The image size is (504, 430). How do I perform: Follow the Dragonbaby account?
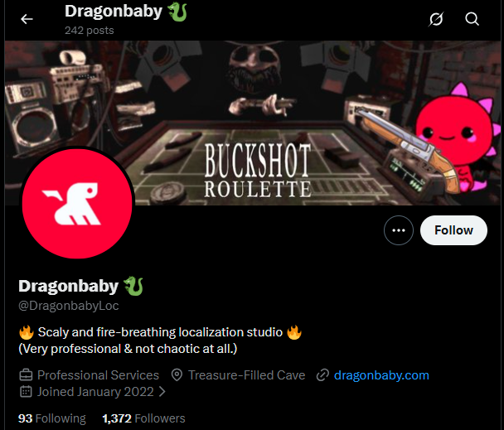453,230
